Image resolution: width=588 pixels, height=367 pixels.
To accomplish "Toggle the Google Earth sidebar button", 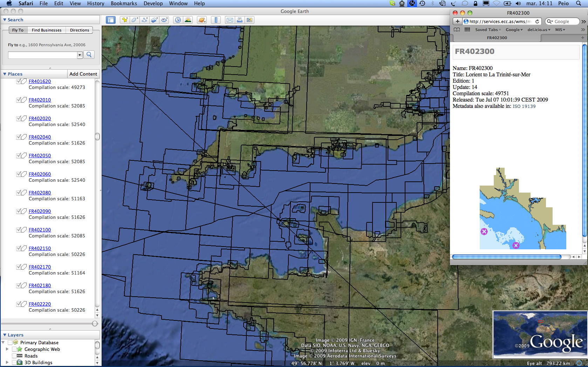I will 111,20.
